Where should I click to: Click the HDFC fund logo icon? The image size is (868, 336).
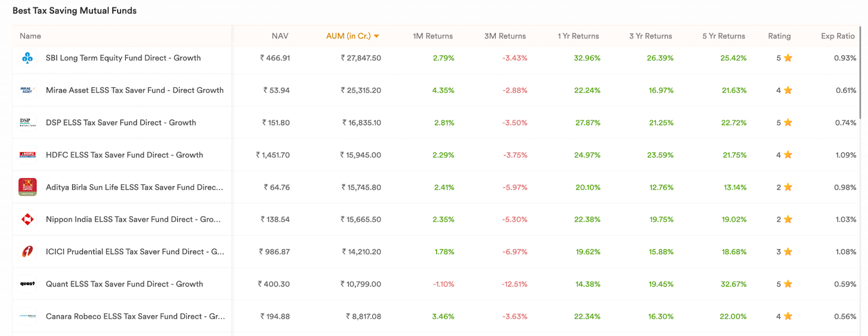click(x=28, y=155)
